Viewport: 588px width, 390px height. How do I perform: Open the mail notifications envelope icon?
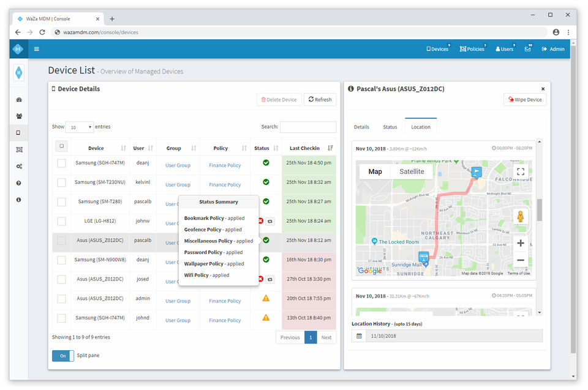(527, 49)
